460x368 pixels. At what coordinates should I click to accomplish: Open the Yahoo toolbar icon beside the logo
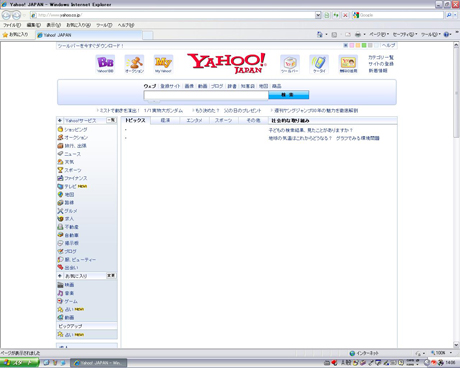click(x=290, y=64)
